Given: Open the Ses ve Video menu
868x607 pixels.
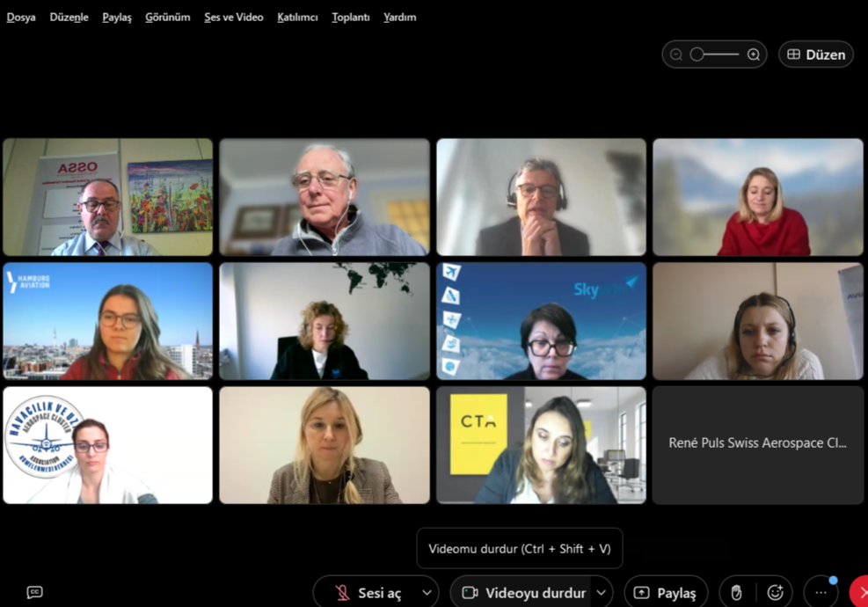Looking at the screenshot, I should (234, 18).
